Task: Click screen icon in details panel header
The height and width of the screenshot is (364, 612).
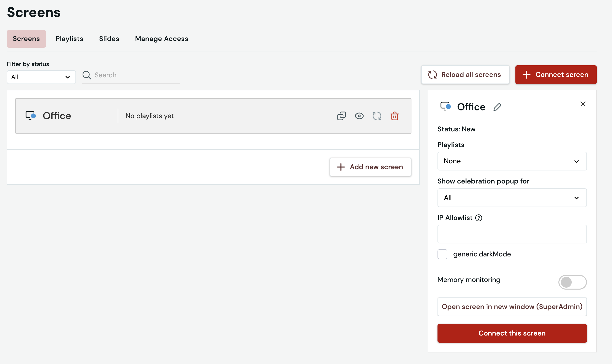Action: 445,106
